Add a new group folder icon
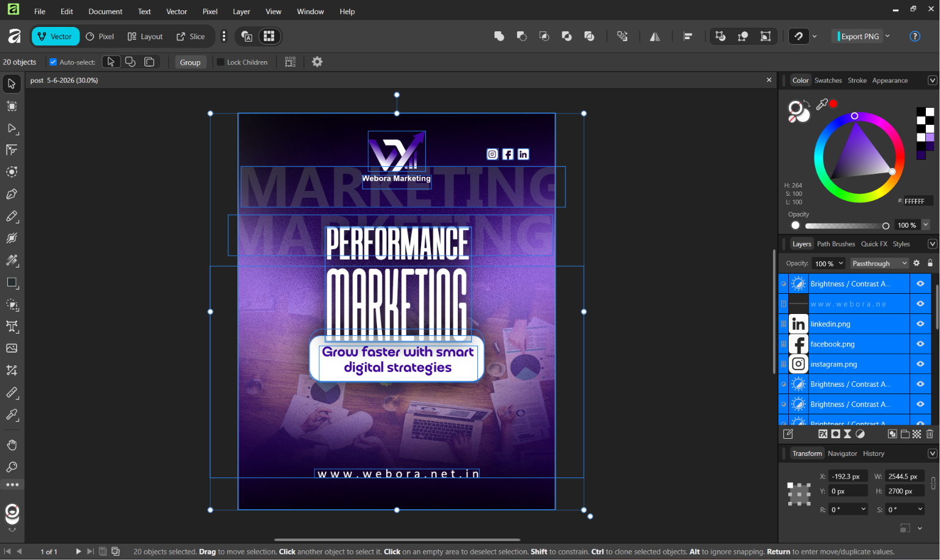940x560 pixels. click(x=905, y=434)
